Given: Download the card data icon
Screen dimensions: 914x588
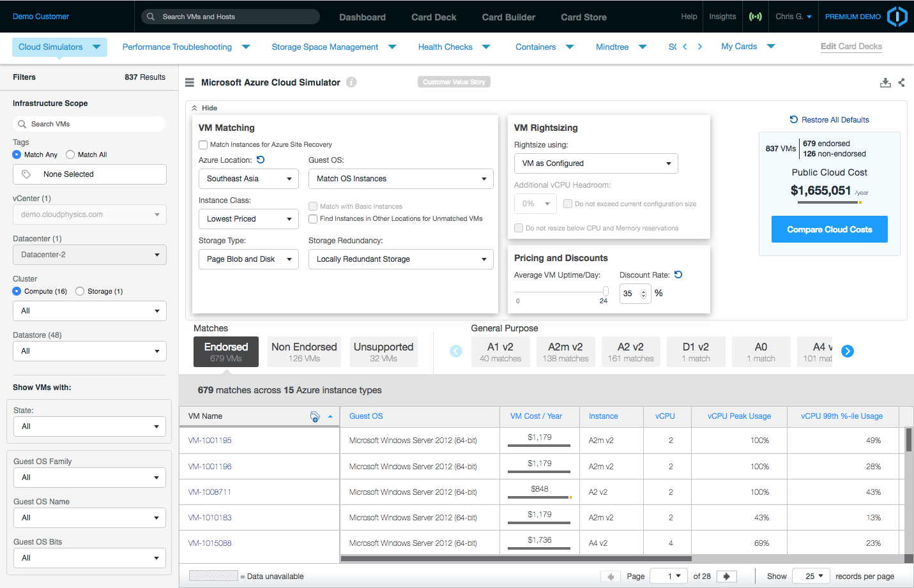Looking at the screenshot, I should (x=885, y=82).
